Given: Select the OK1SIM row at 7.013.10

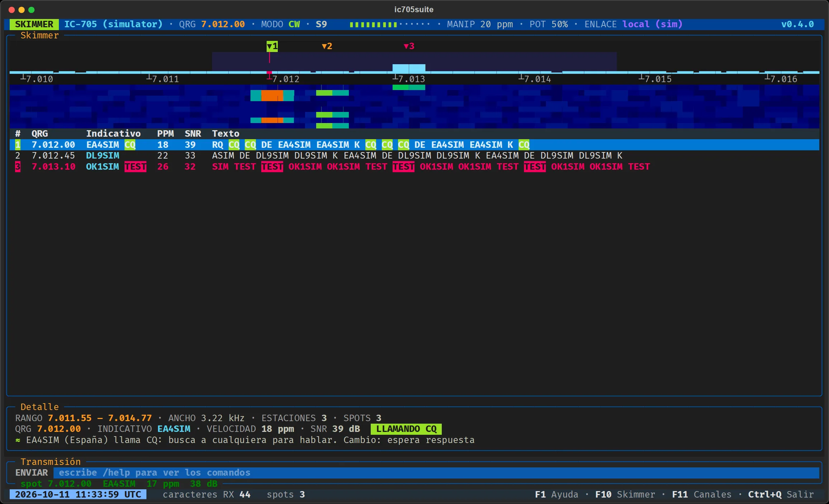Looking at the screenshot, I should pyautogui.click(x=414, y=167).
